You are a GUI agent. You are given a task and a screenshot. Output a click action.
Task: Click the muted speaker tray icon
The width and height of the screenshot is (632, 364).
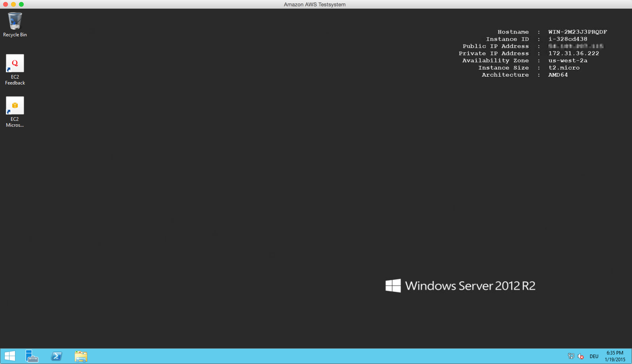pyautogui.click(x=580, y=356)
